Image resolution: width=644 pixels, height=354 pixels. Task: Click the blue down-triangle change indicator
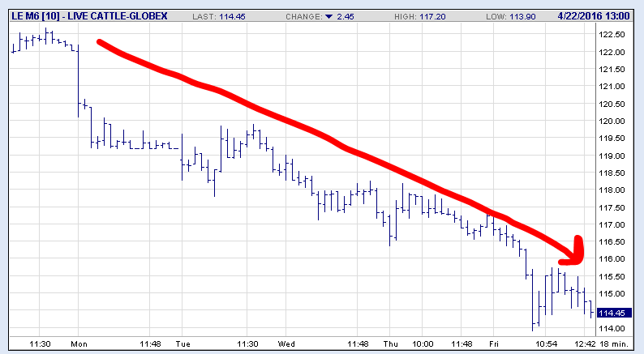(329, 14)
